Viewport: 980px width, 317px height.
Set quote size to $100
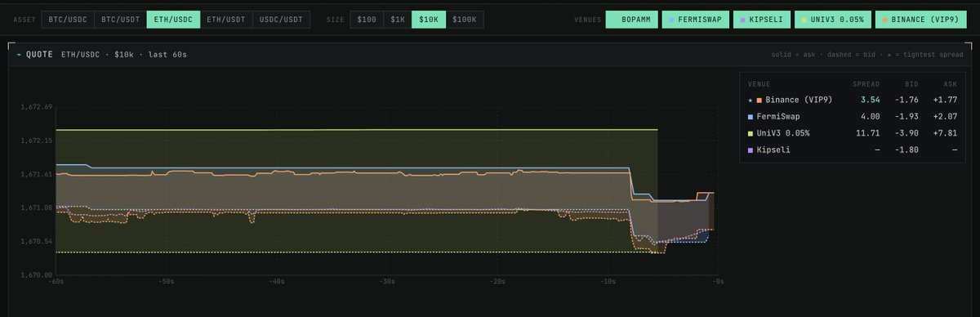(367, 19)
